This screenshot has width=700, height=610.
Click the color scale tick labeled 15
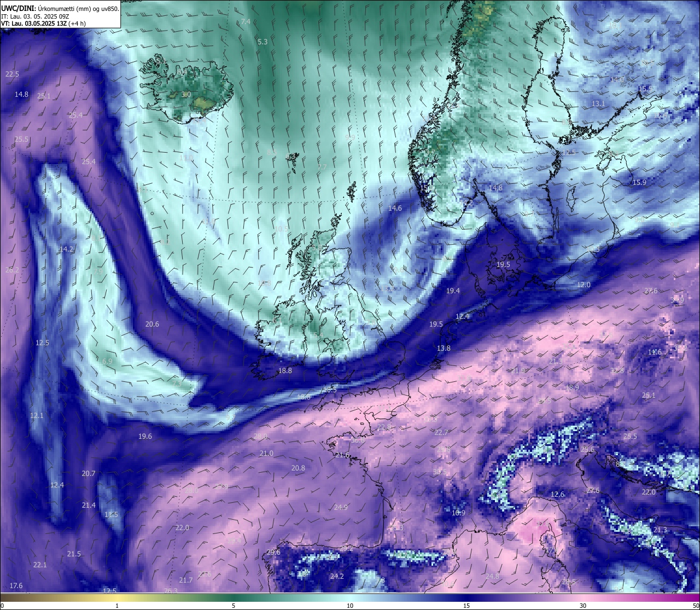(x=466, y=606)
